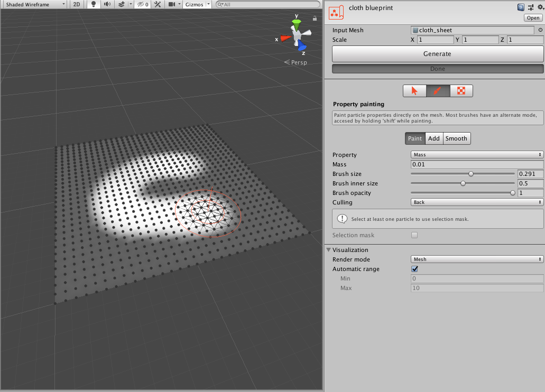
Task: Click the scene search All field
Action: point(267,5)
